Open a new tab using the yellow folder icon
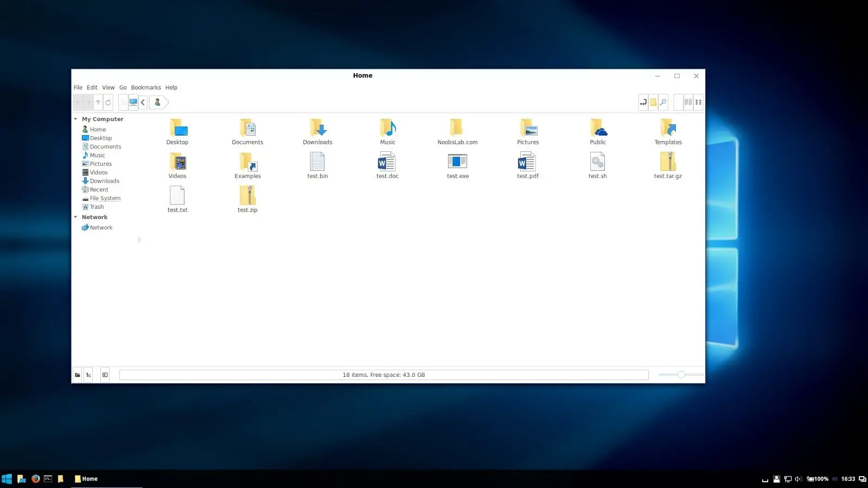Screen dimensions: 868x488 pyautogui.click(x=653, y=102)
